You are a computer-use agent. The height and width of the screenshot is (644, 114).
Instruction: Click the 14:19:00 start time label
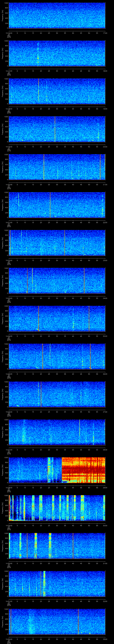pos(9,147)
